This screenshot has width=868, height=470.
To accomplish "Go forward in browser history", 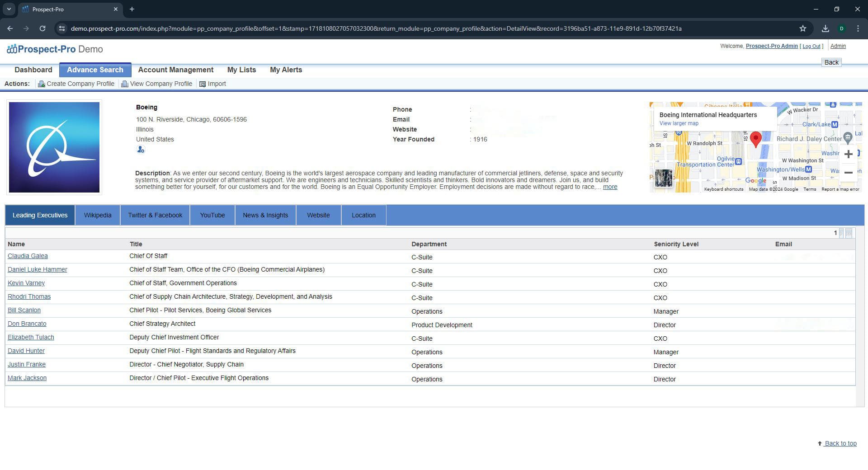I will (26, 28).
